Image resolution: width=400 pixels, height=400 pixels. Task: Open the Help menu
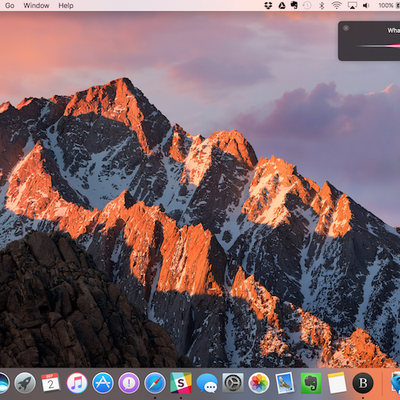(x=66, y=6)
